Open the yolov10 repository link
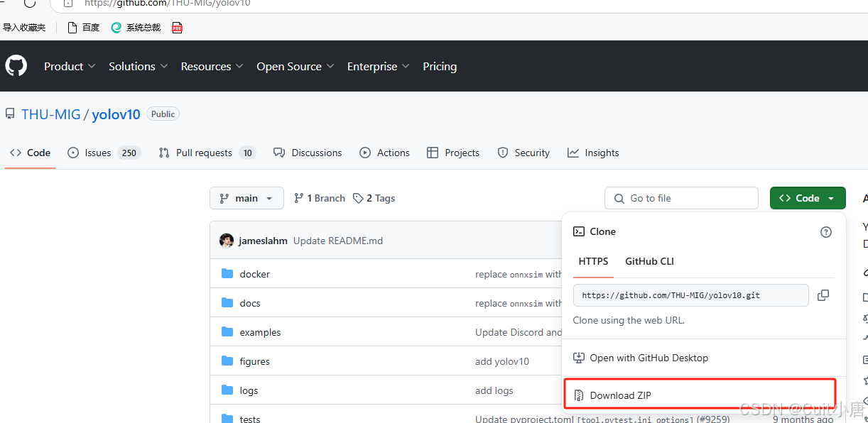The image size is (868, 423). (x=116, y=114)
